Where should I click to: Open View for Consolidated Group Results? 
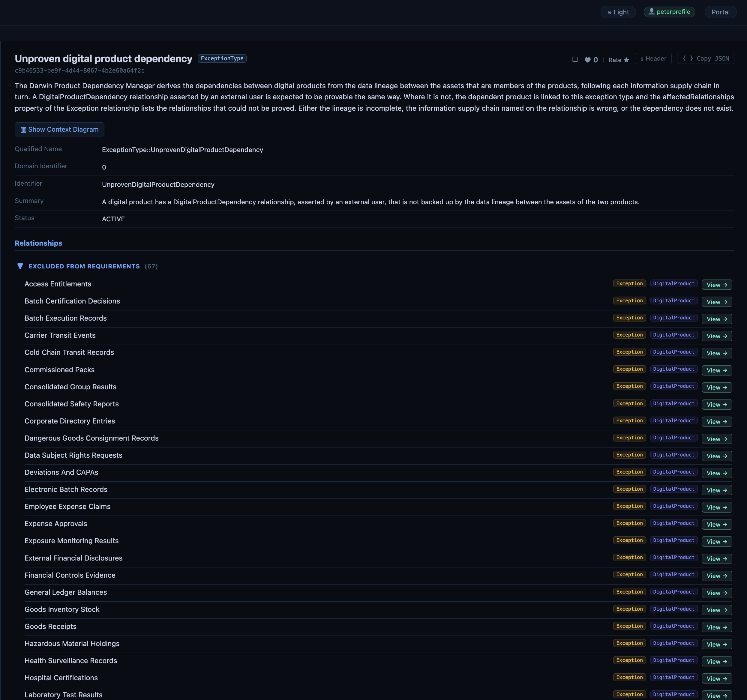click(717, 387)
